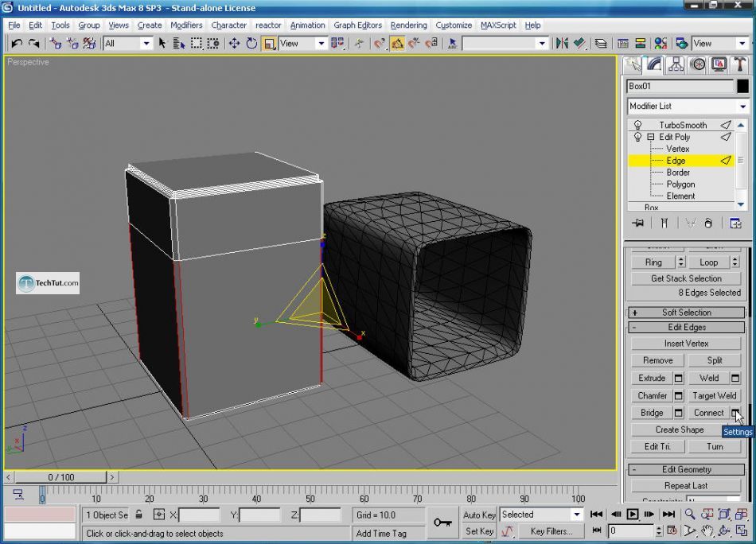
Task: Click the Set Keys large key icon
Action: pos(442,523)
